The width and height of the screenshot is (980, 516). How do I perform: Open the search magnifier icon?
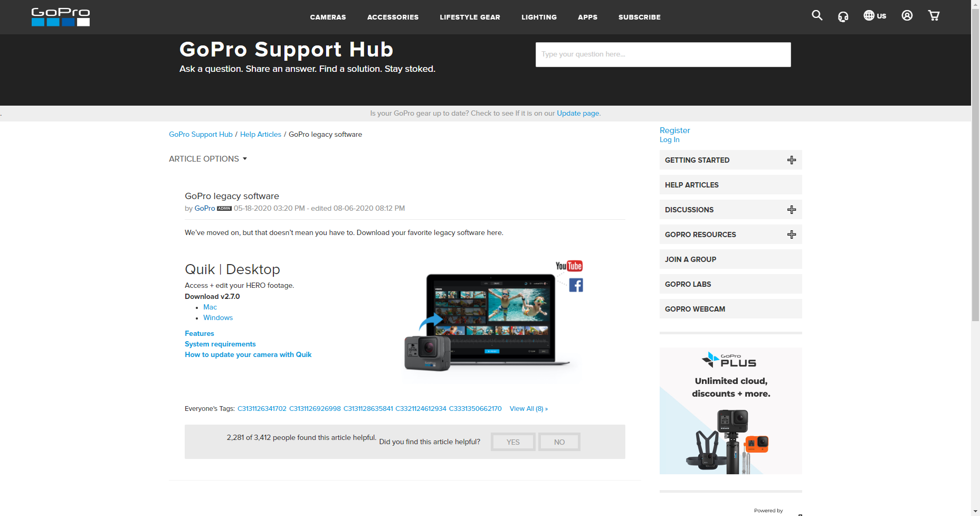817,15
